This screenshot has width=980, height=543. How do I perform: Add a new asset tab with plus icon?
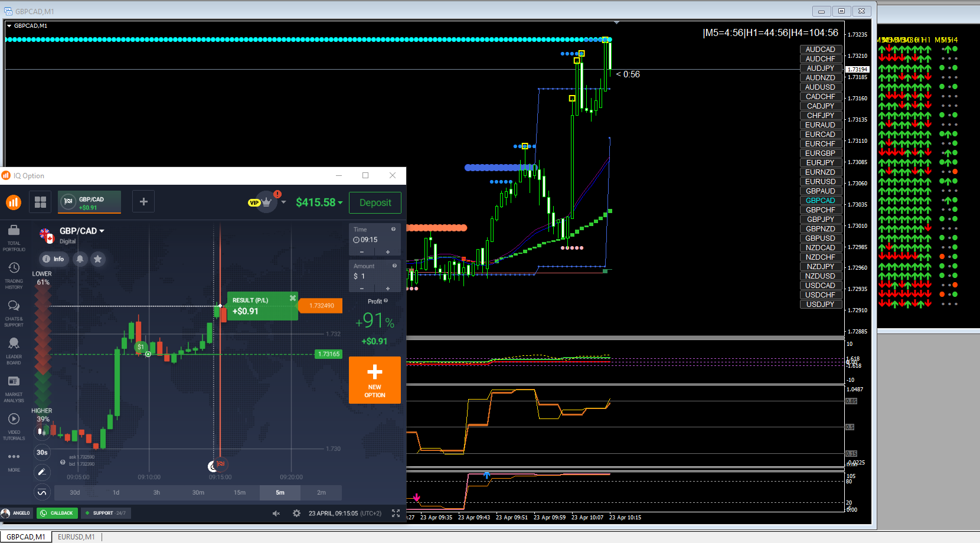point(143,202)
